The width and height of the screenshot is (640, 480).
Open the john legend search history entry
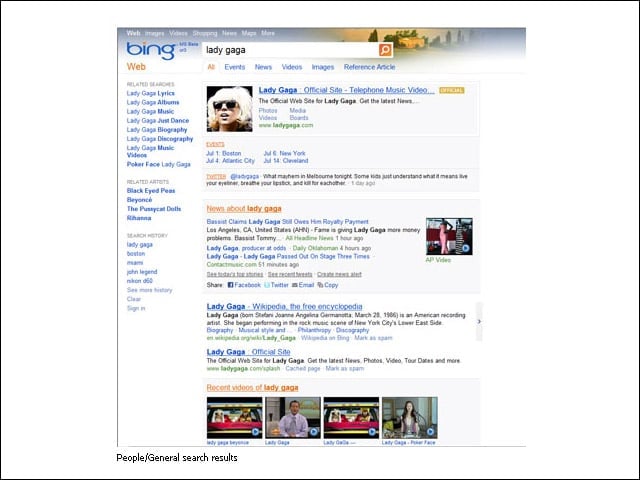(142, 272)
